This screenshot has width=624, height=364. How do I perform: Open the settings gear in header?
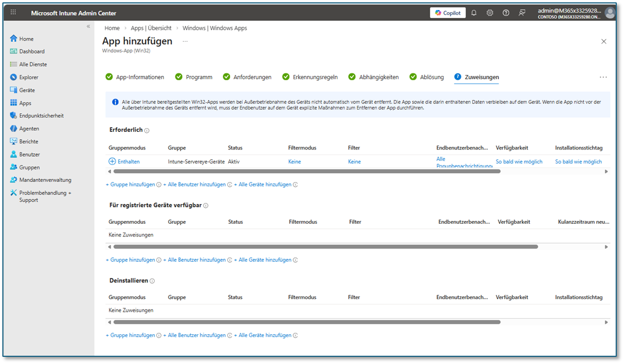490,13
